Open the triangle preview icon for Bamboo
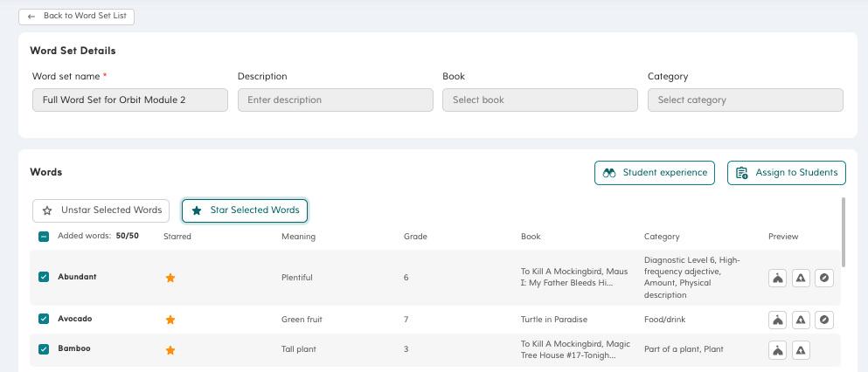868x372 pixels. point(801,350)
